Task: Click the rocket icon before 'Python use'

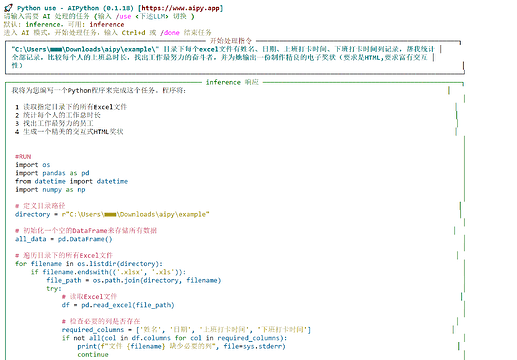Action: pos(9,8)
